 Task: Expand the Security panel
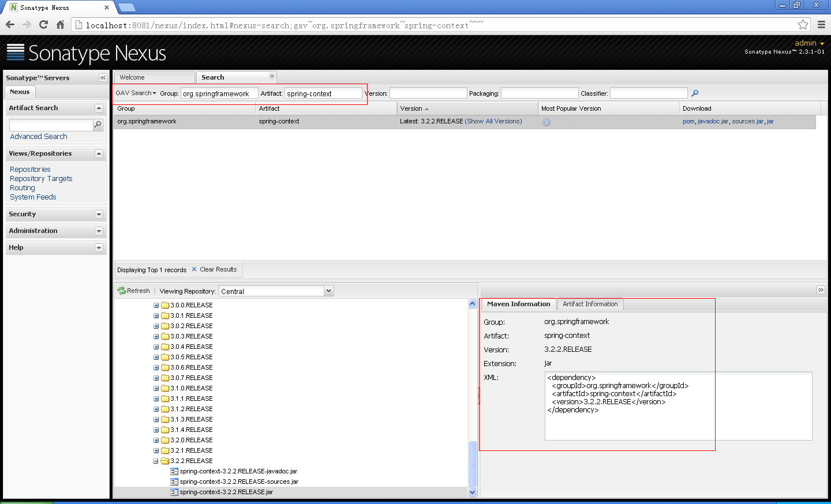click(x=99, y=214)
